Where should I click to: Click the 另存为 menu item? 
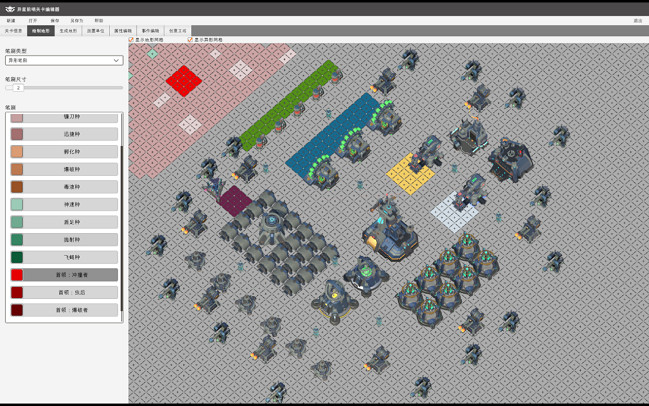pyautogui.click(x=76, y=20)
